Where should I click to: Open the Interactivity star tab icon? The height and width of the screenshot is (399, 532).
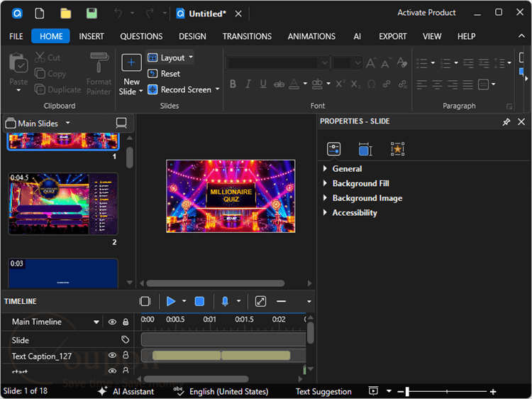[397, 148]
